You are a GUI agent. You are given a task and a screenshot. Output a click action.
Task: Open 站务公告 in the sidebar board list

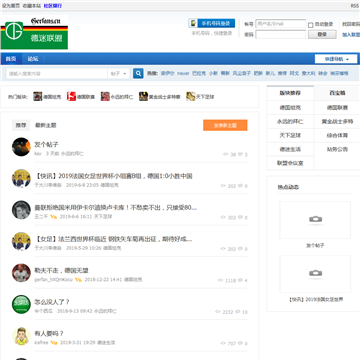pyautogui.click(x=337, y=149)
